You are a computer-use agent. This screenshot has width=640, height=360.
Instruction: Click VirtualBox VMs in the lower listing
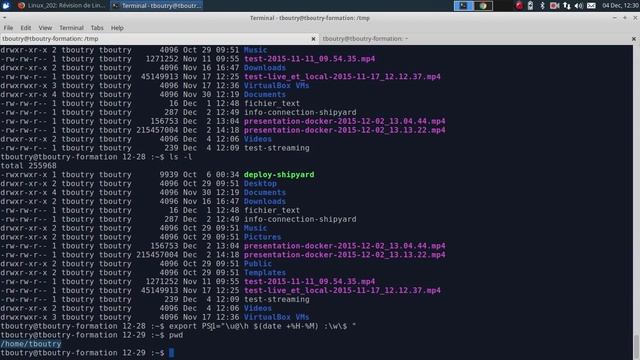pyautogui.click(x=276, y=317)
